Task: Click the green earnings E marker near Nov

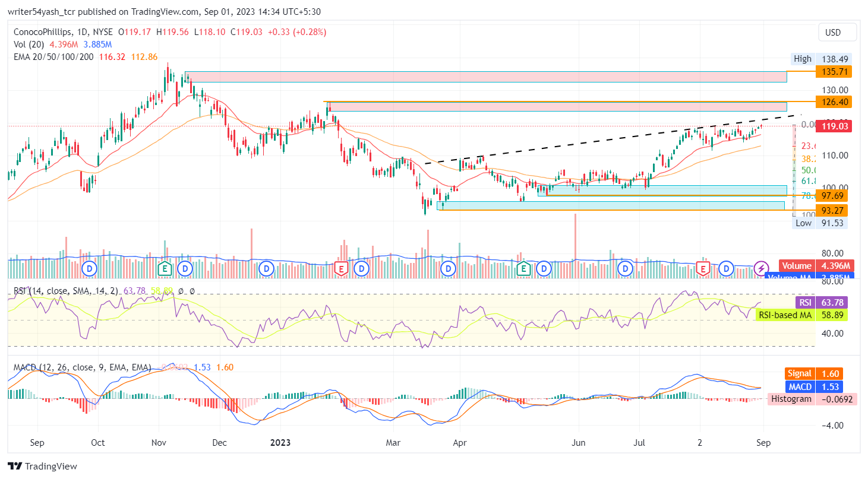Action: (x=165, y=269)
